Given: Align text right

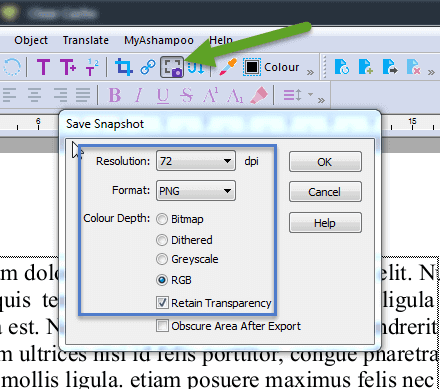Looking at the screenshot, I should click(x=60, y=95).
